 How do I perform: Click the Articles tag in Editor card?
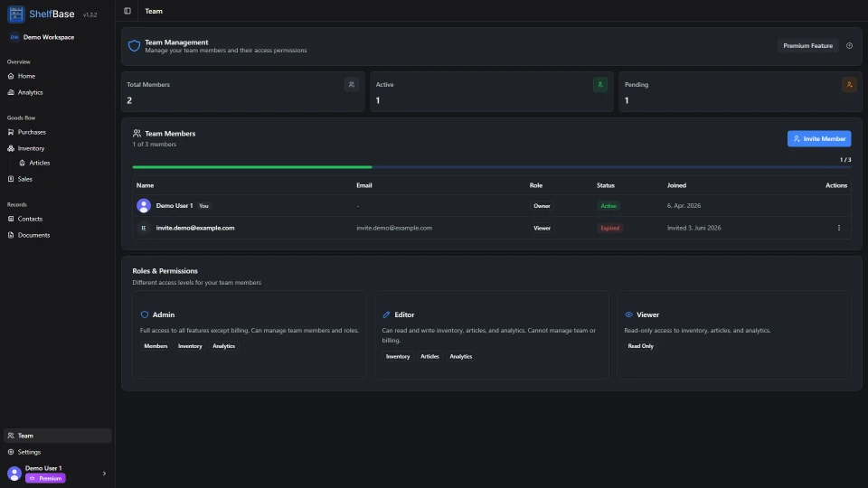pyautogui.click(x=429, y=357)
